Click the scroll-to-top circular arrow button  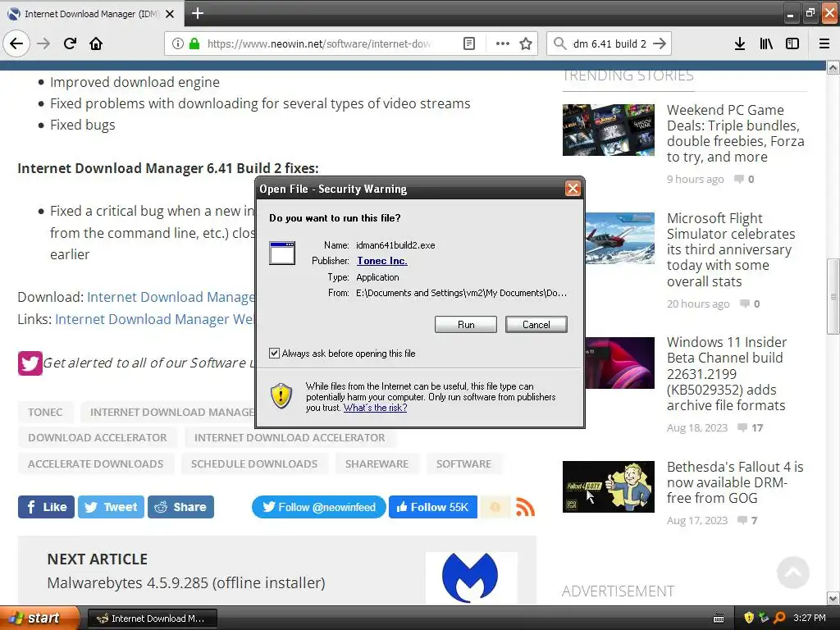[x=793, y=573]
